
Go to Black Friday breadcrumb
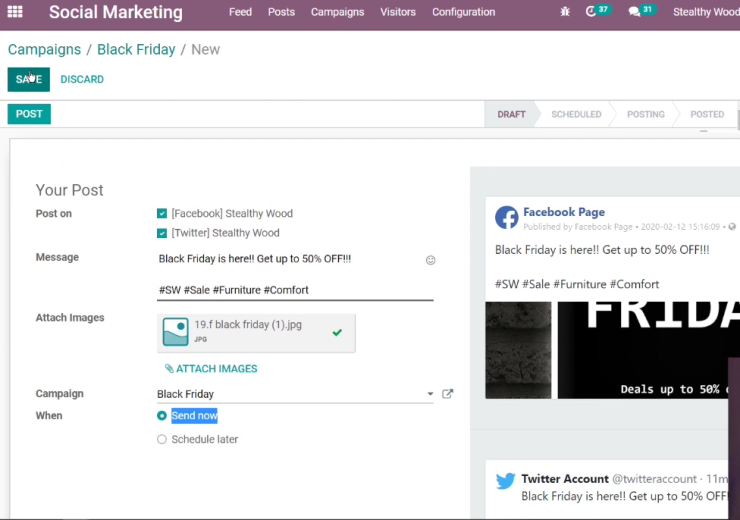point(136,50)
